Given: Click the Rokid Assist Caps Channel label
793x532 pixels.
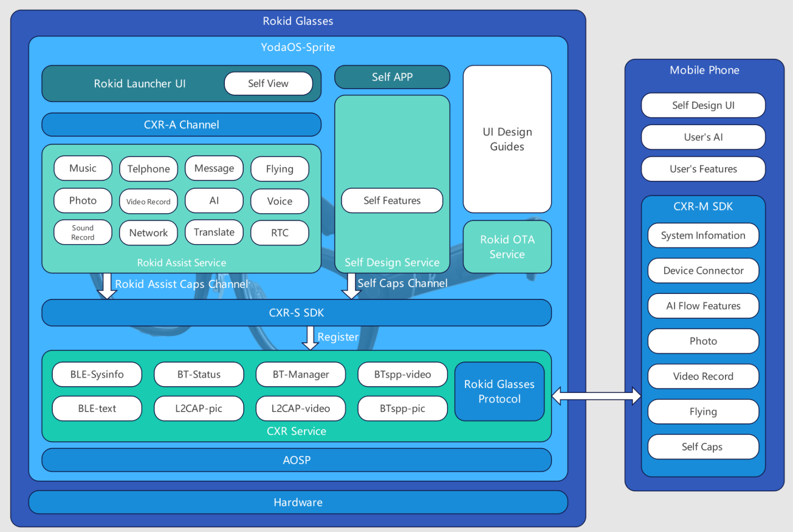Looking at the screenshot, I should pyautogui.click(x=182, y=284).
